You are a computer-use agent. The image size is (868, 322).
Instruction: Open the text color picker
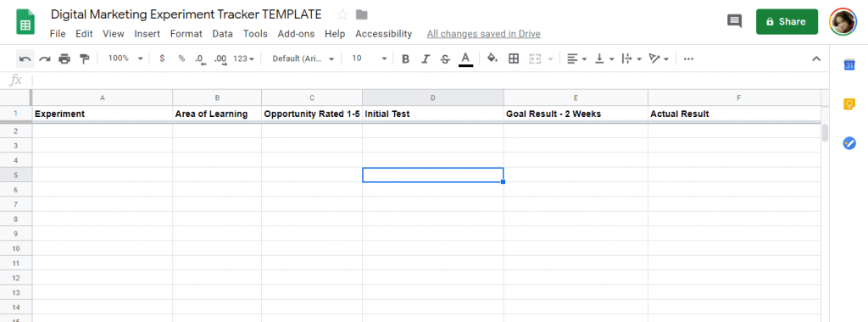(x=466, y=58)
